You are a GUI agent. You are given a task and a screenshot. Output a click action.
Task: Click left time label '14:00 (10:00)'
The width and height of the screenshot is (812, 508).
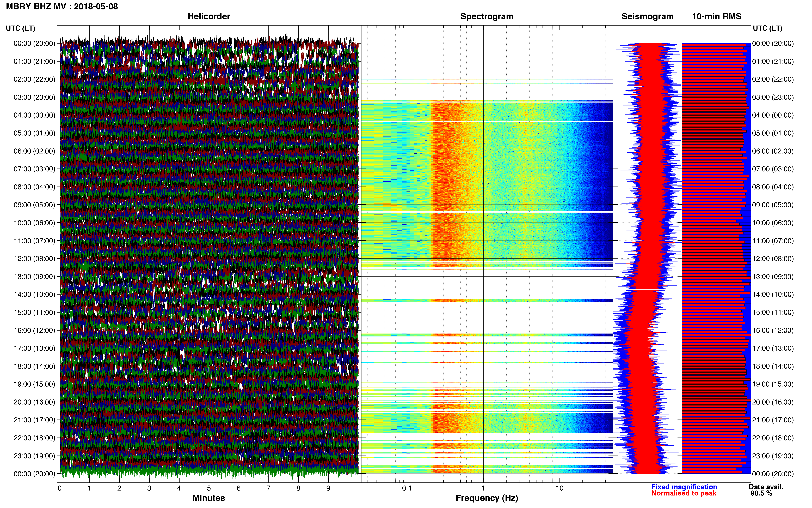click(x=34, y=295)
